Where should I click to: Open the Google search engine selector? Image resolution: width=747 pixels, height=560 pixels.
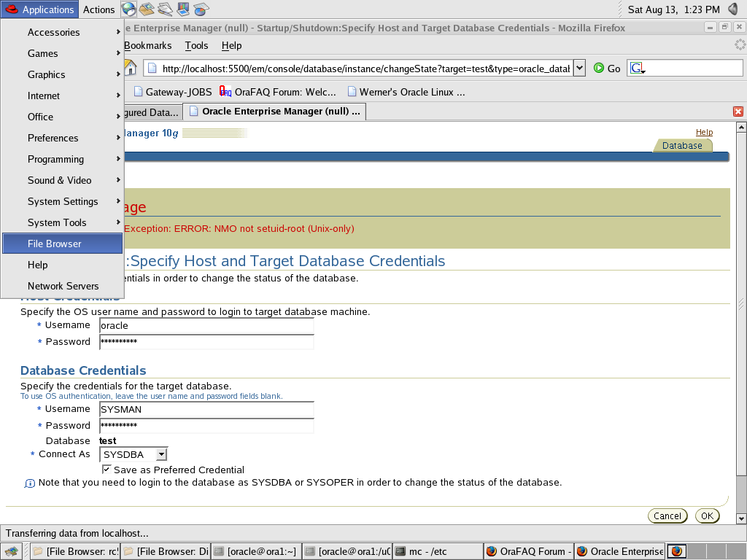tap(638, 69)
